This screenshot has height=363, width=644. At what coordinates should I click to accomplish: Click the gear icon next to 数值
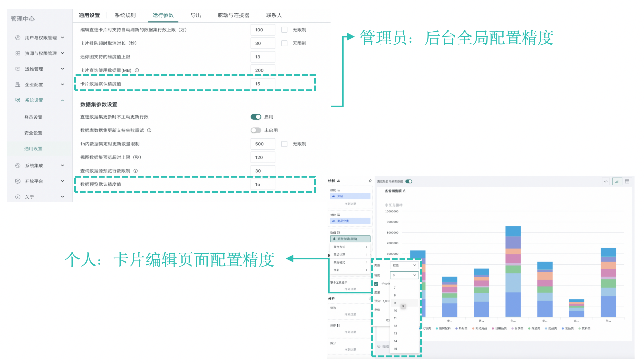(338, 232)
